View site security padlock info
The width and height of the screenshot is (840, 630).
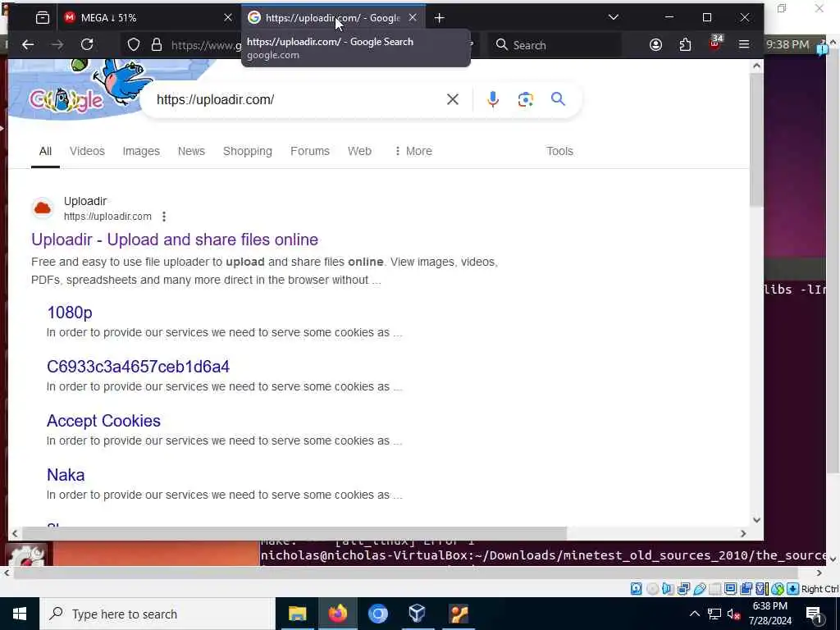[157, 45]
